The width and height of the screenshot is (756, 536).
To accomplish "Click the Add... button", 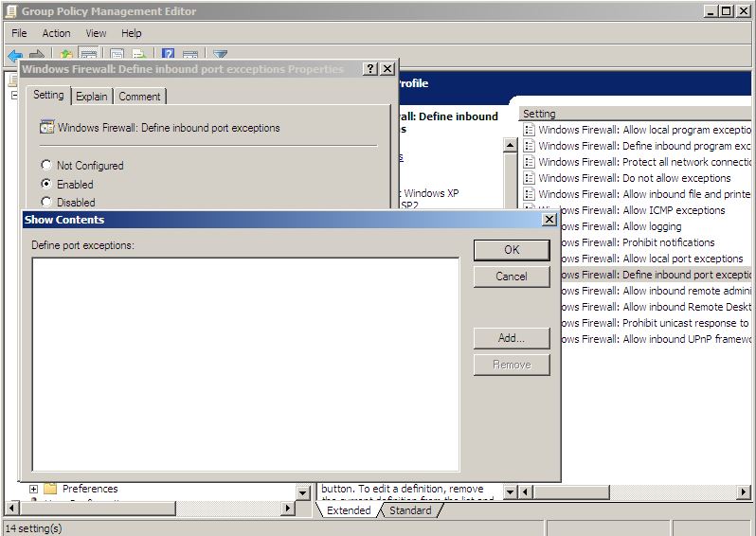I will pos(512,338).
